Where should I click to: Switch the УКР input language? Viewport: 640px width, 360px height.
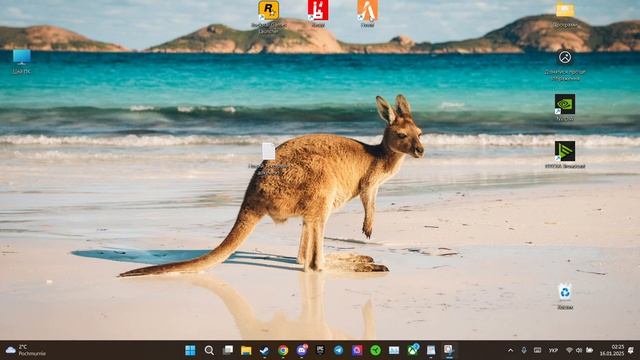tap(553, 350)
